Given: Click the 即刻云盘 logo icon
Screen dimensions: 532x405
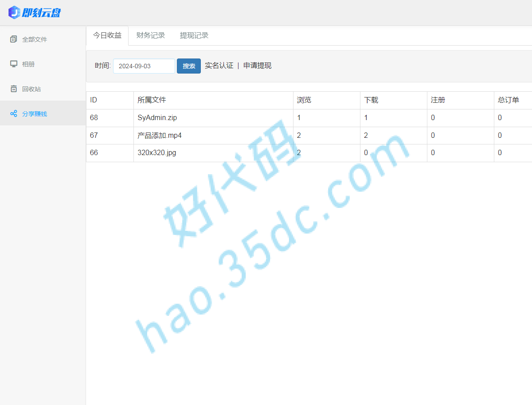Looking at the screenshot, I should pos(14,12).
